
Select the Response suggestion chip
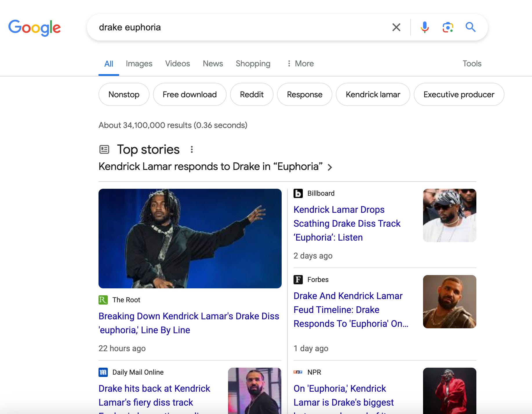(305, 94)
